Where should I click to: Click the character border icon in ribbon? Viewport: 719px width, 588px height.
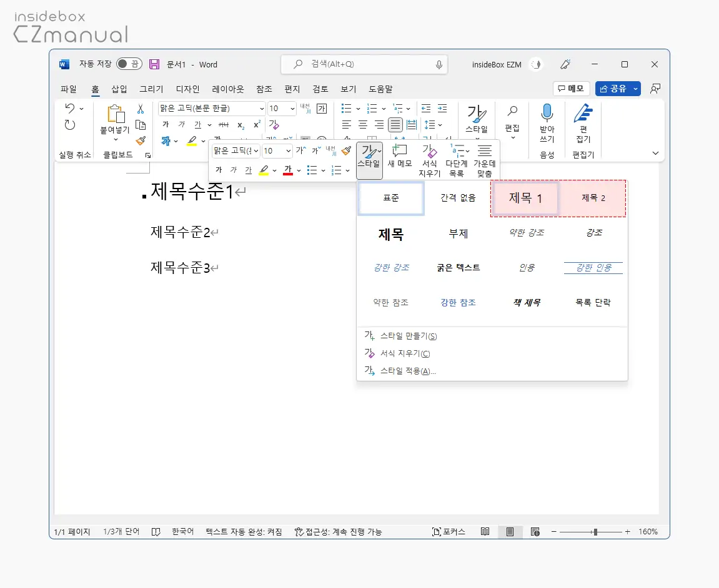click(x=322, y=108)
